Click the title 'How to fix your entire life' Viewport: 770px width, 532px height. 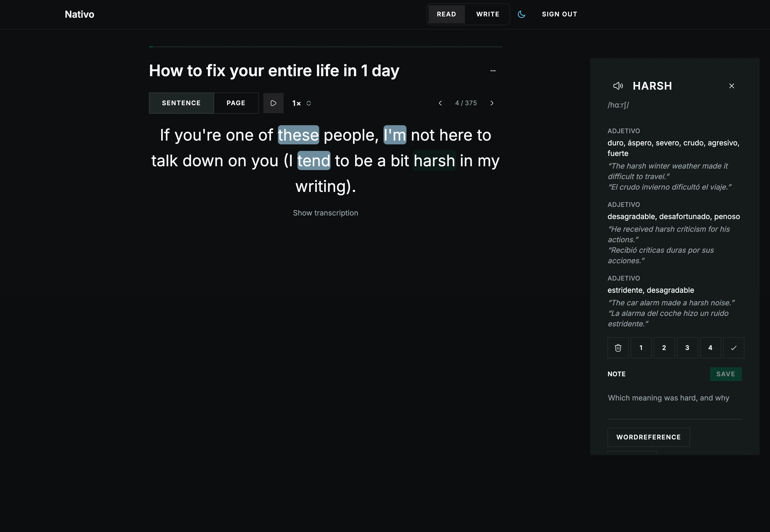(x=274, y=71)
